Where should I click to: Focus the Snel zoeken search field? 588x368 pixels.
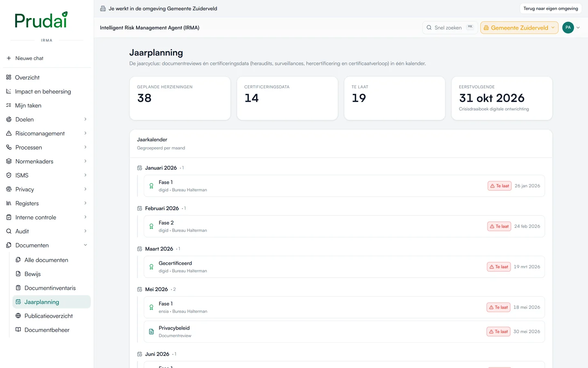450,27
